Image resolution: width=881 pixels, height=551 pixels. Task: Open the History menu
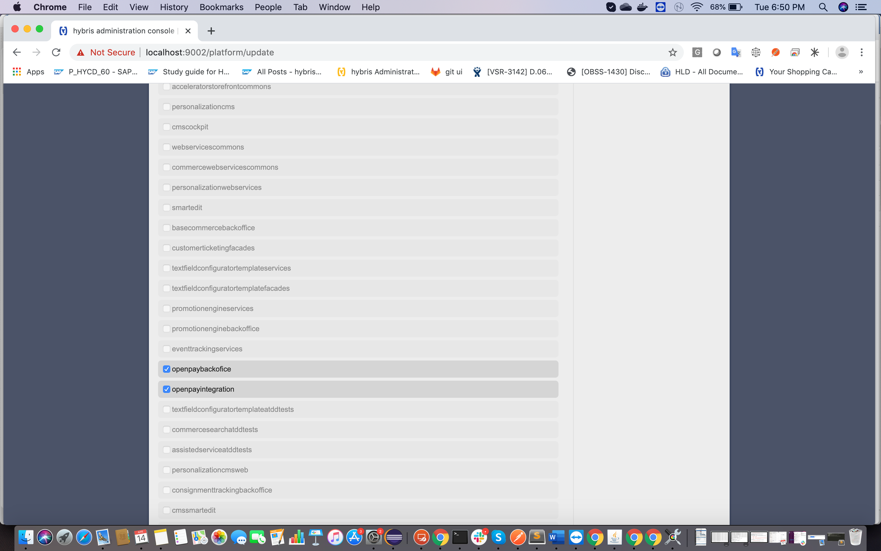coord(173,7)
